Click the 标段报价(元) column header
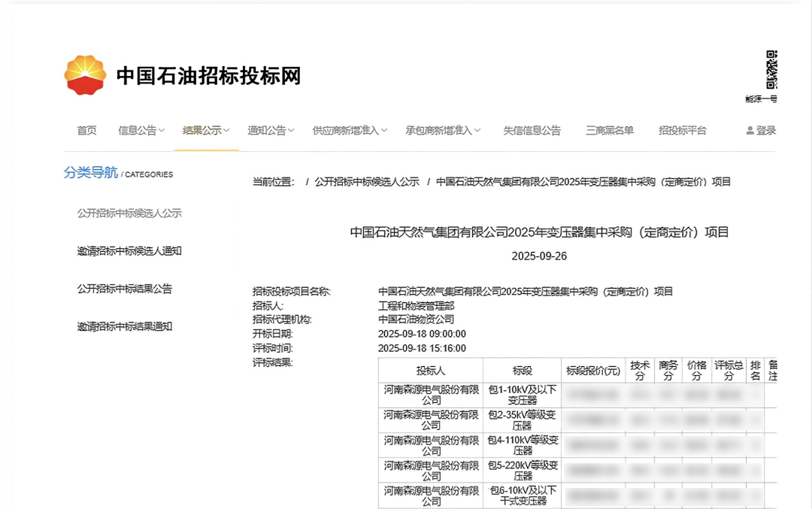This screenshot has width=812, height=509. [593, 371]
